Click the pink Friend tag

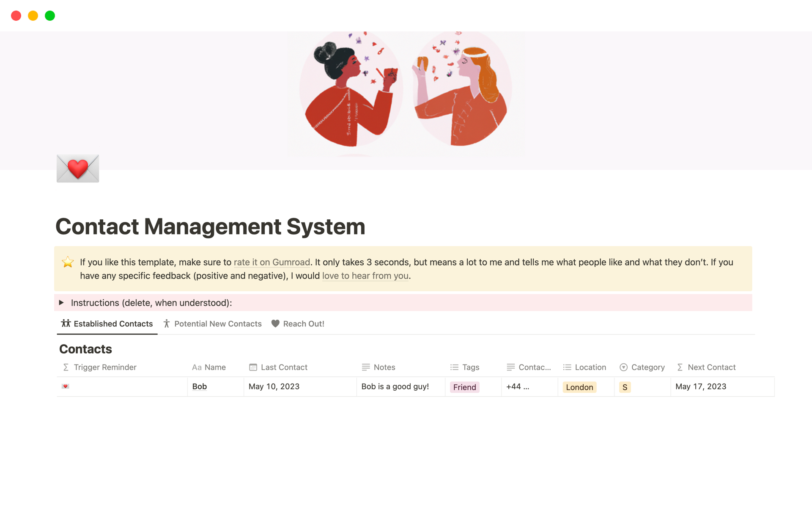[464, 387]
